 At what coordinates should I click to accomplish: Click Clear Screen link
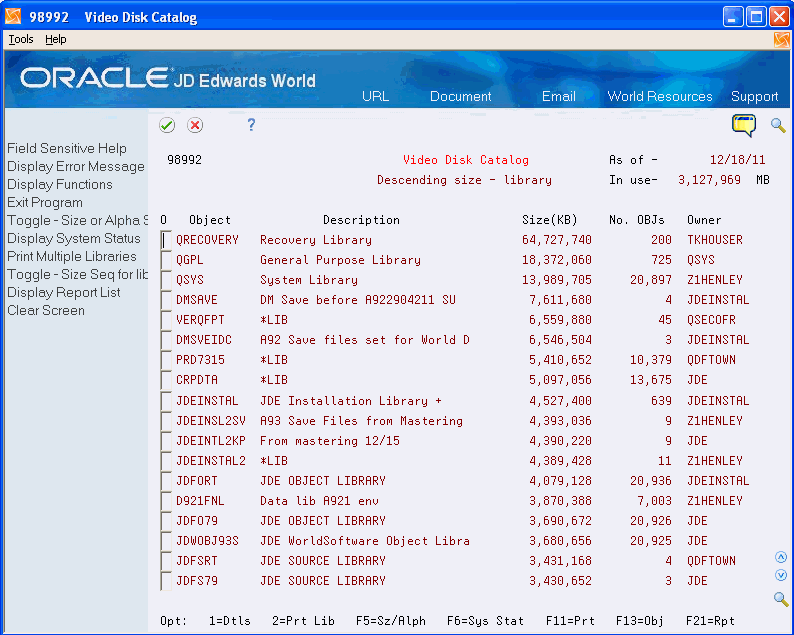coord(46,310)
